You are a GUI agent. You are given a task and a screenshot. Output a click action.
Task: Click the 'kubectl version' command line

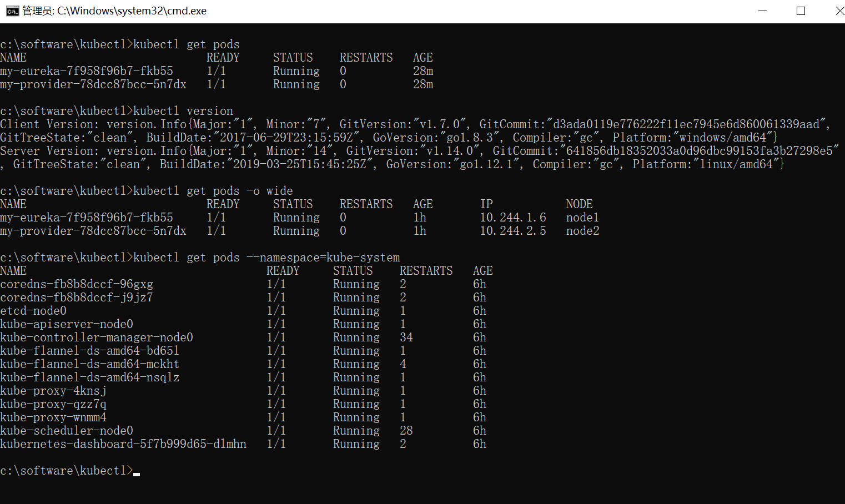[x=117, y=111]
